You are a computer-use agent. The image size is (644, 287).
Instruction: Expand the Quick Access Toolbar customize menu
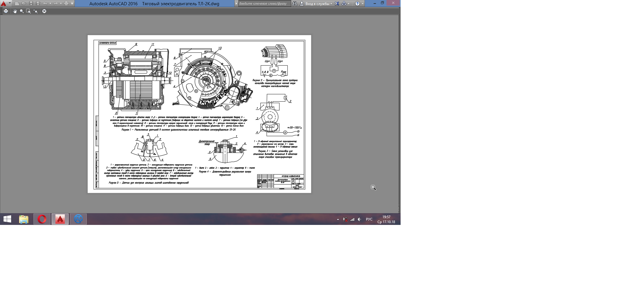pyautogui.click(x=72, y=4)
